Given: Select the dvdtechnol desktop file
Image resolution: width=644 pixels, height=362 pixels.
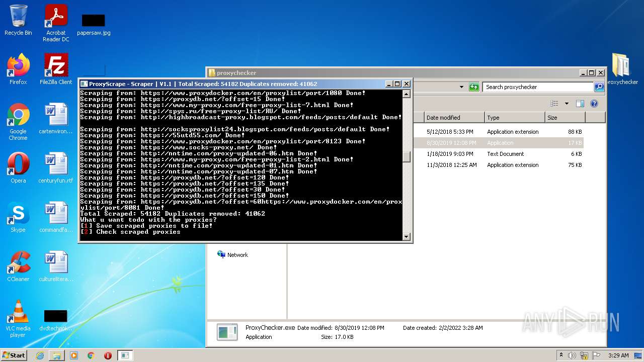Looking at the screenshot, I should point(56,321).
